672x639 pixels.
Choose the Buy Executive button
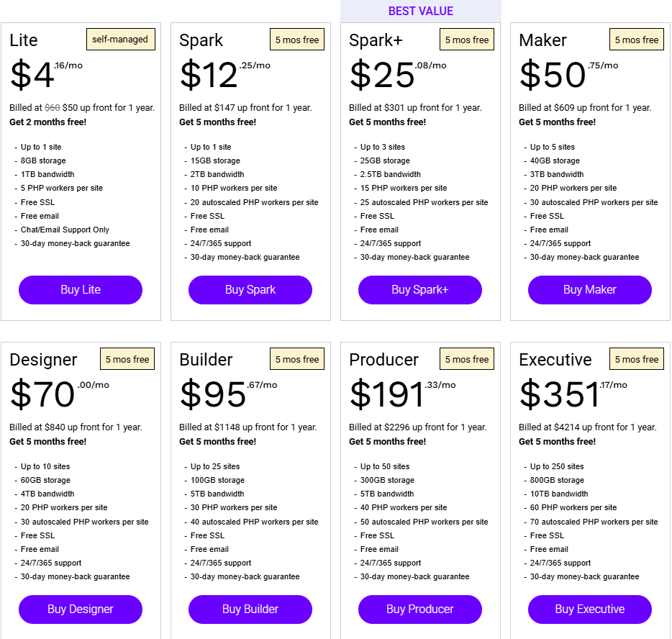[590, 609]
